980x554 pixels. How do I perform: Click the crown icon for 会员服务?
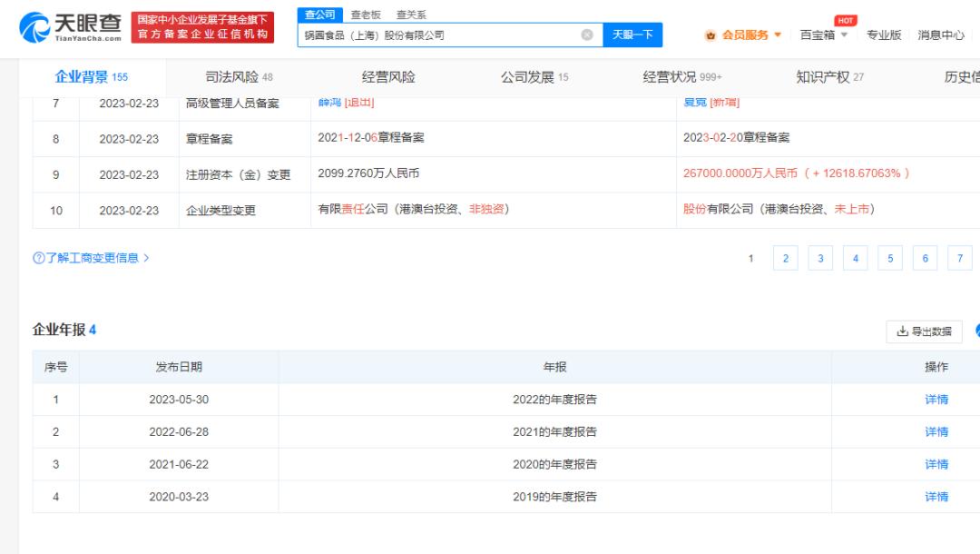coord(711,35)
